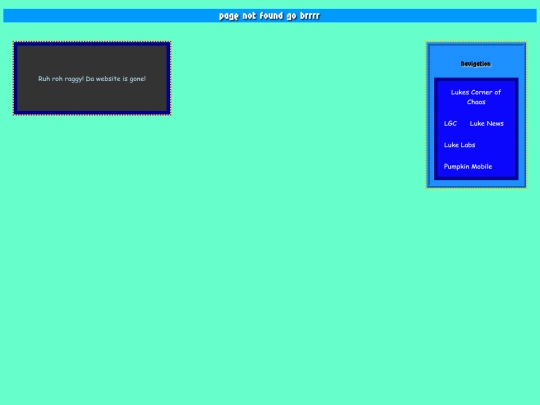The width and height of the screenshot is (540, 405).
Task: Go to the LGC link
Action: pos(450,123)
